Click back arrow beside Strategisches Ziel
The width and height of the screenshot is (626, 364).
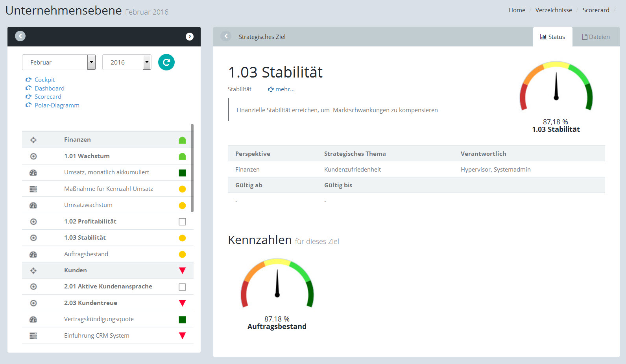click(x=226, y=36)
